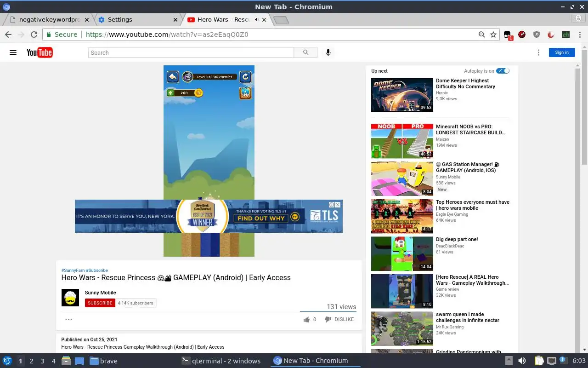Go back in the game with the back arrow
The width and height of the screenshot is (588, 368).
(173, 76)
